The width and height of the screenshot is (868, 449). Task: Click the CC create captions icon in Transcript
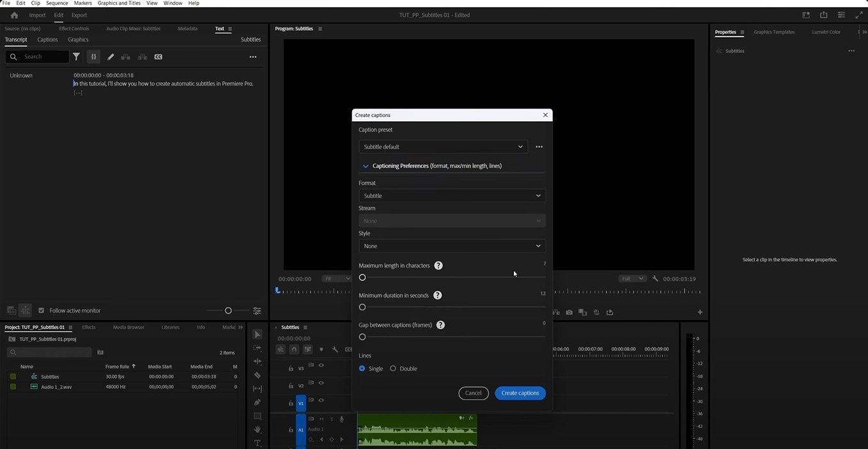[159, 57]
